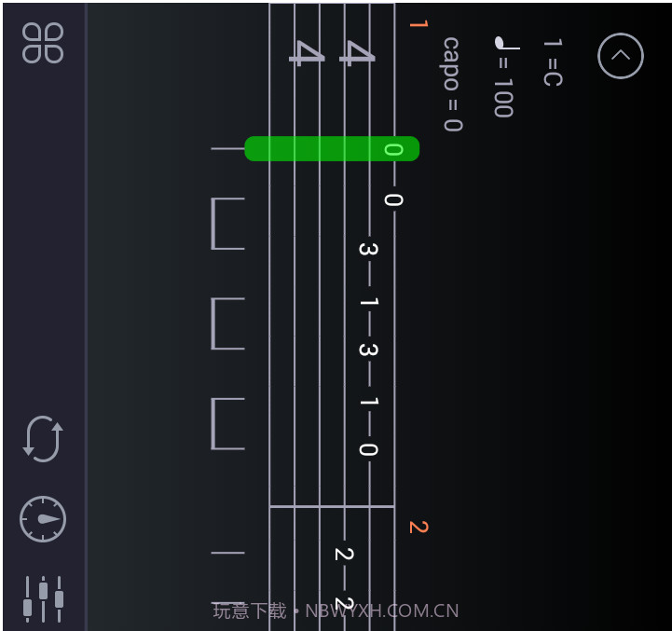Viewport: 672px width, 631px height.
Task: Click the barline between measures one and two
Action: [332, 507]
